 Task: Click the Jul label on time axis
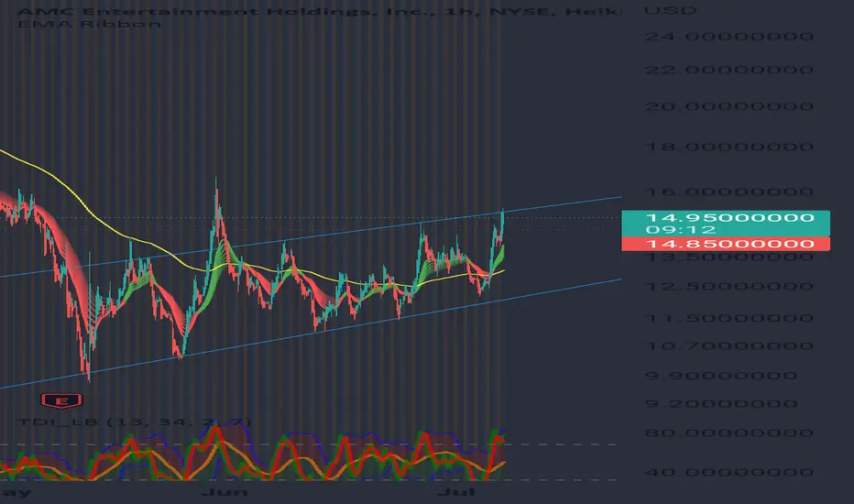coord(456,492)
